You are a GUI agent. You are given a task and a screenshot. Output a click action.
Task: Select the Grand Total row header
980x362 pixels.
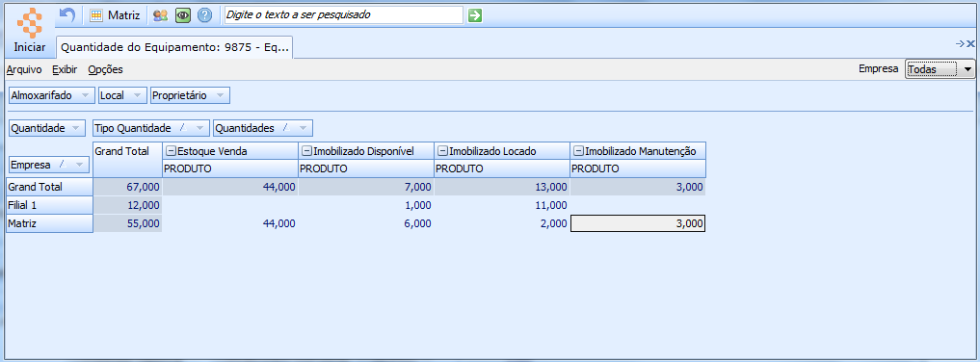[x=49, y=187]
